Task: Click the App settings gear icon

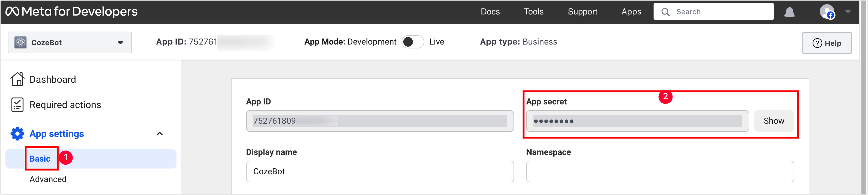Action: [17, 134]
